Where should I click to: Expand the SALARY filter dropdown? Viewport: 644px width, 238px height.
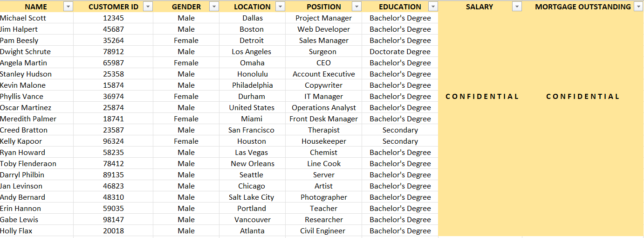click(x=517, y=7)
